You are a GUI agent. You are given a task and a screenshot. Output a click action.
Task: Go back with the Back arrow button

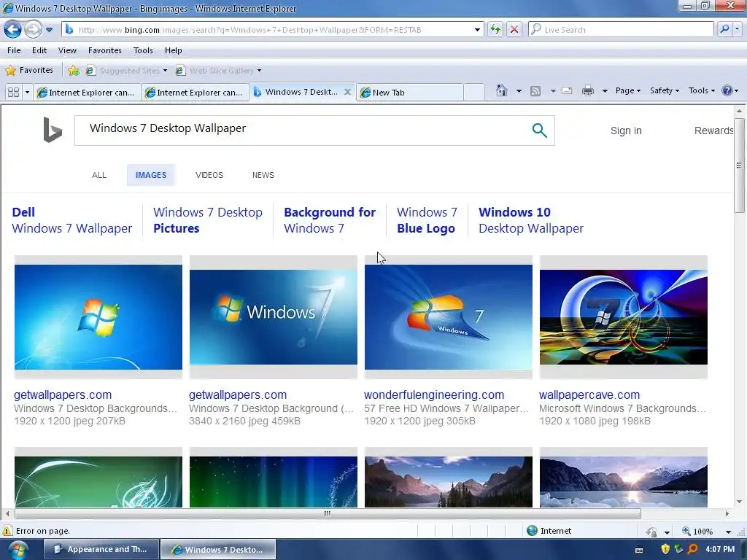[x=13, y=29]
